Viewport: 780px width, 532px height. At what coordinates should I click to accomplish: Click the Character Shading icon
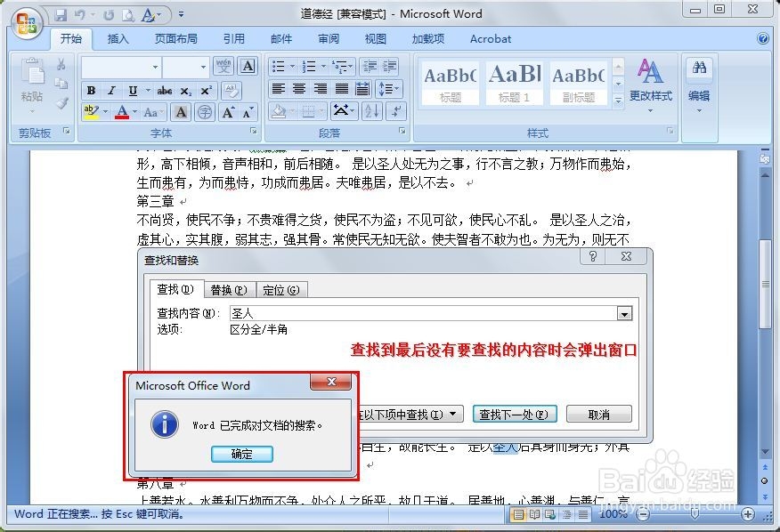181,112
